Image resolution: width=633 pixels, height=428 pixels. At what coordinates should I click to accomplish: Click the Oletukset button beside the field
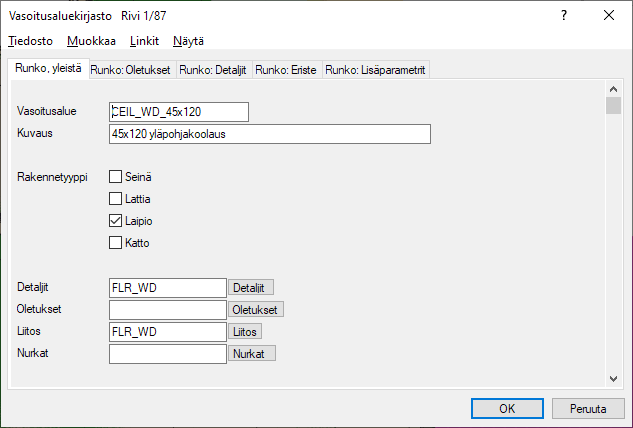[256, 310]
